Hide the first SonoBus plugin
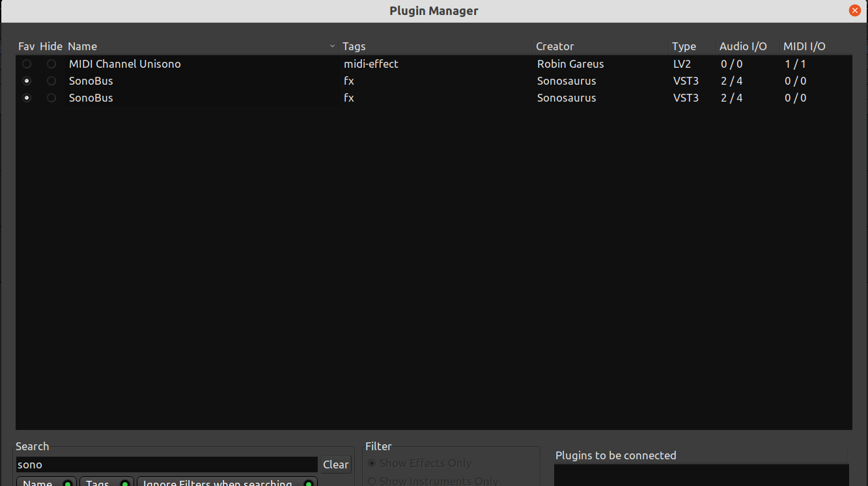This screenshot has height=486, width=868. tap(51, 81)
